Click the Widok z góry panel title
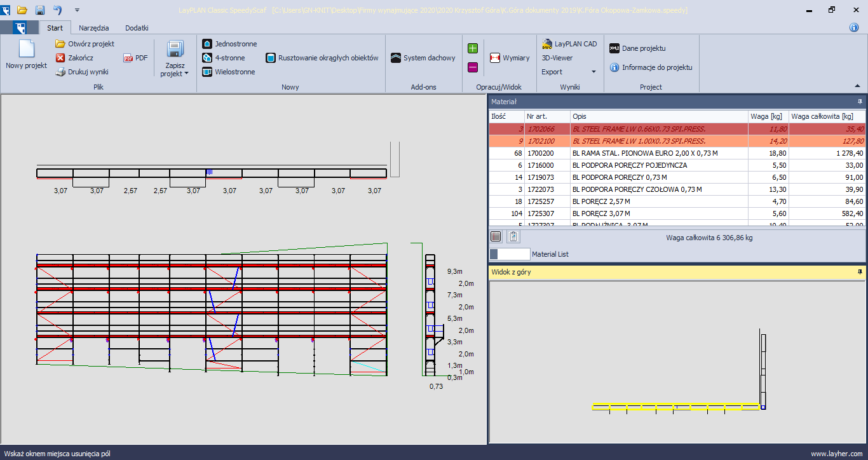This screenshot has height=460, width=868. (x=511, y=272)
